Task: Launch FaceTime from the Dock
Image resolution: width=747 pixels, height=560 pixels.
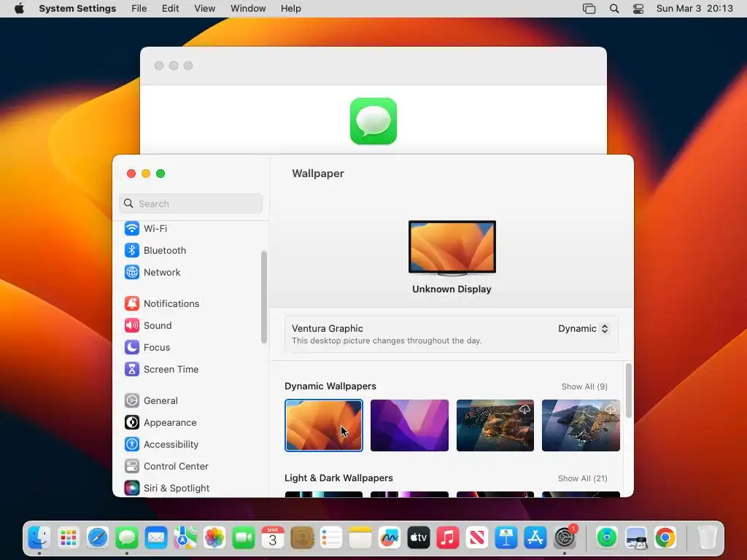Action: tap(244, 537)
